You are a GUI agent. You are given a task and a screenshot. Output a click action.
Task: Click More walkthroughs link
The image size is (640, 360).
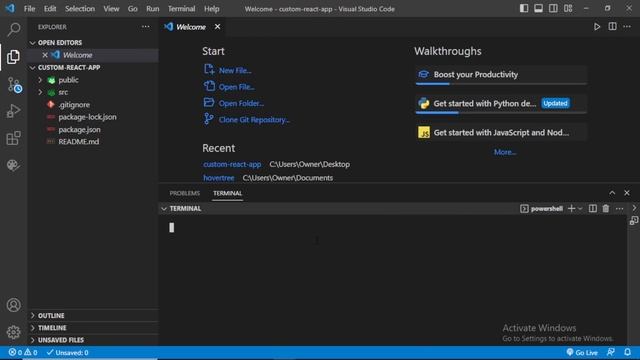click(505, 152)
